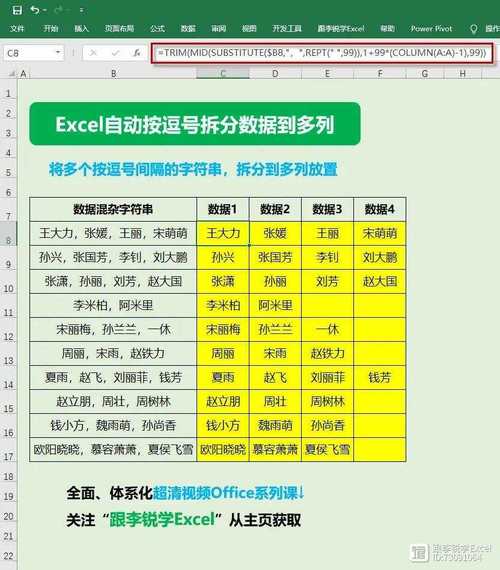Select cell 欧阳晓晓，慕容萧萧，夏侯飞雪

[113, 449]
